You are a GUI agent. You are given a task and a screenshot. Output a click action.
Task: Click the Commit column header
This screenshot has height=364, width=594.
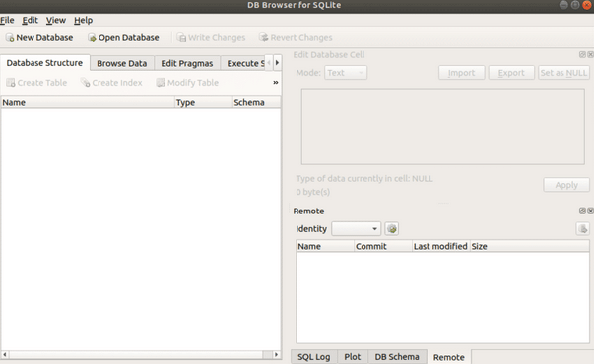tap(383, 246)
